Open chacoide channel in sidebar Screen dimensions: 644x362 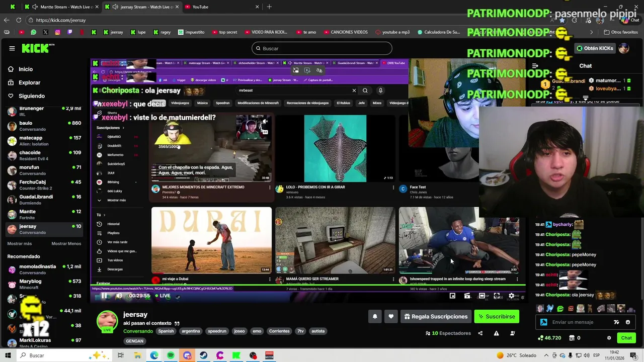tap(44, 155)
